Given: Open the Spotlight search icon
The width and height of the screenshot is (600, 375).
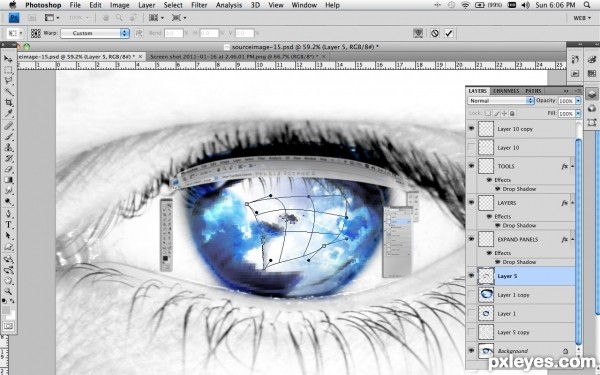Looking at the screenshot, I should click(x=587, y=5).
